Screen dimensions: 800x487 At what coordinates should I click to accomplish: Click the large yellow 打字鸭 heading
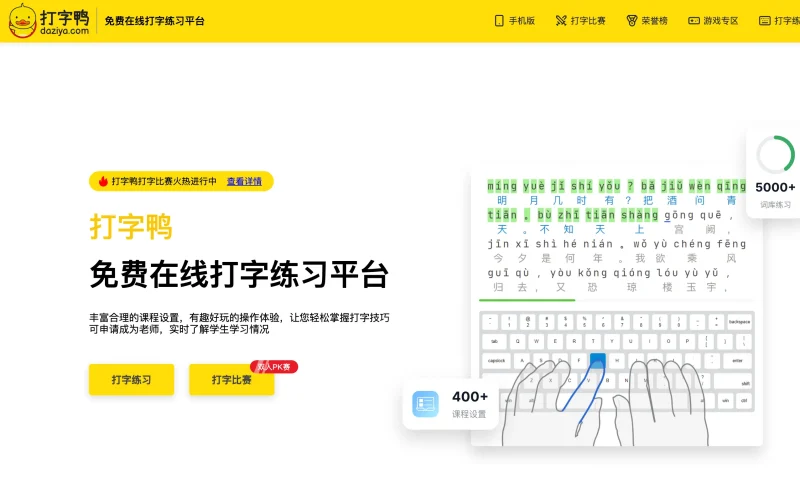[x=131, y=226]
